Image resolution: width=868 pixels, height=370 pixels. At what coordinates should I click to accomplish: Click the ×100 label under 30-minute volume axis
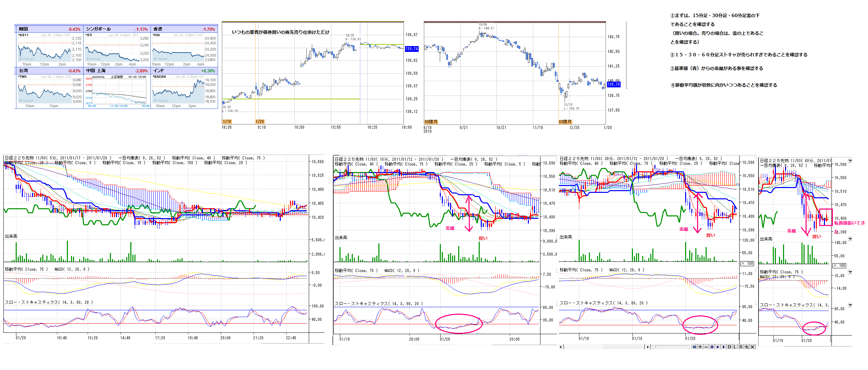click(x=747, y=264)
